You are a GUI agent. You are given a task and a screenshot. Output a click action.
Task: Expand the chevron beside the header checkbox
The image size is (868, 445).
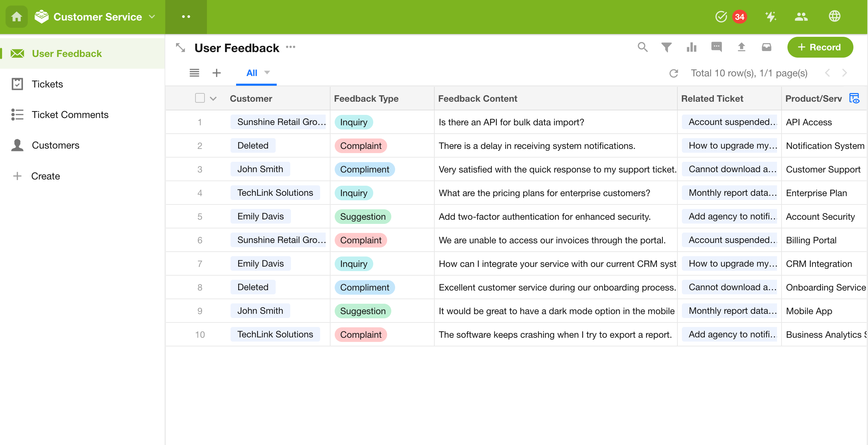pos(213,99)
